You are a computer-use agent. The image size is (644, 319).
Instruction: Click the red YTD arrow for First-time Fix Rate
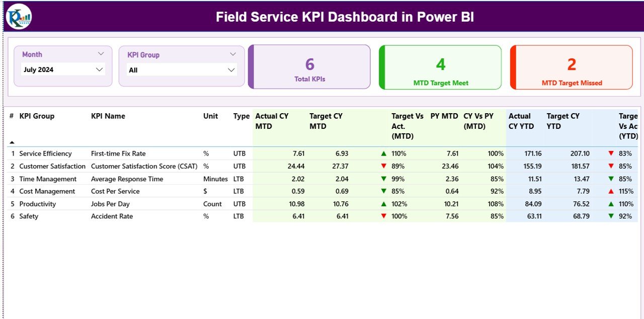point(611,153)
